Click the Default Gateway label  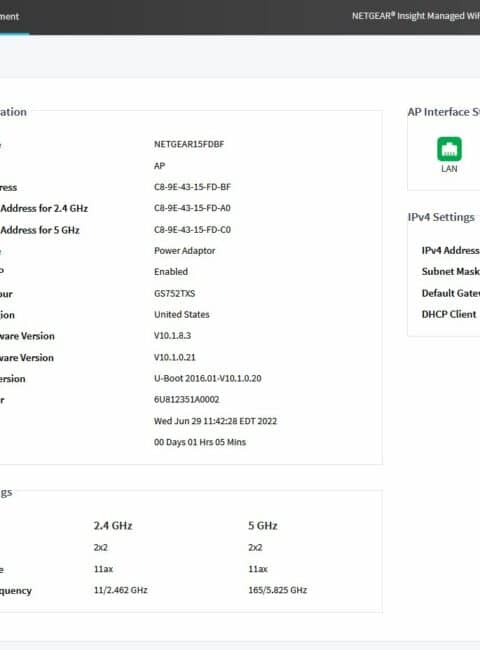(x=451, y=293)
